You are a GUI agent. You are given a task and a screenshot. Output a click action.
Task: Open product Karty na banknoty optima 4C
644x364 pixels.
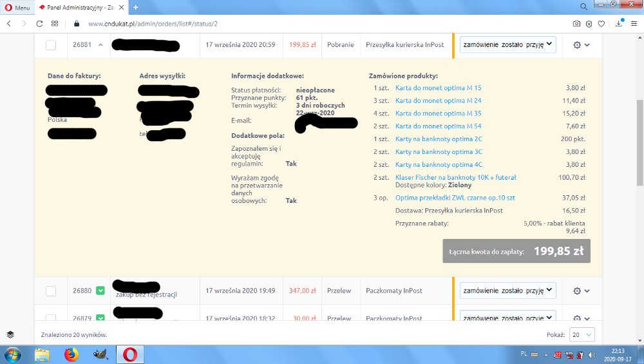(439, 164)
